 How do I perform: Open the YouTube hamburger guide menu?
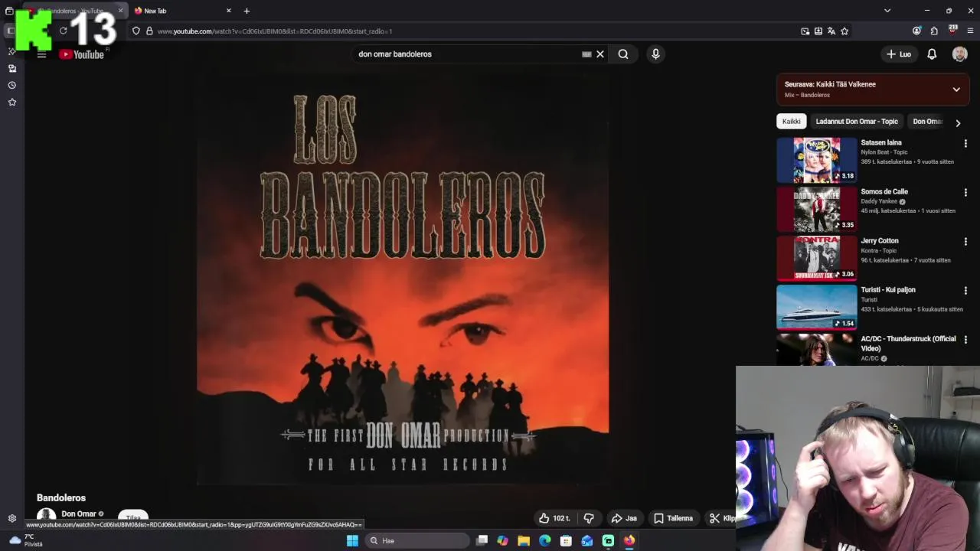(x=41, y=54)
